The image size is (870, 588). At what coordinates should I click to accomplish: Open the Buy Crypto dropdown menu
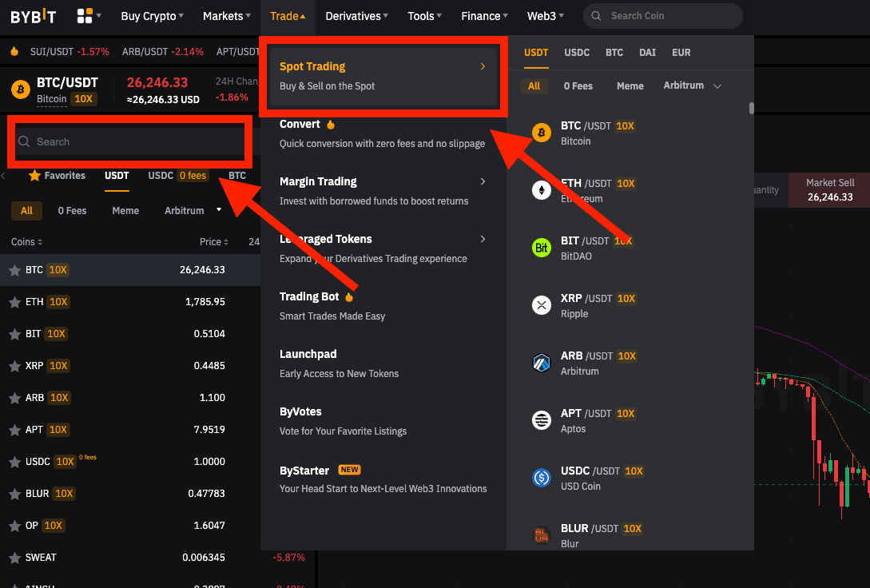coord(152,16)
